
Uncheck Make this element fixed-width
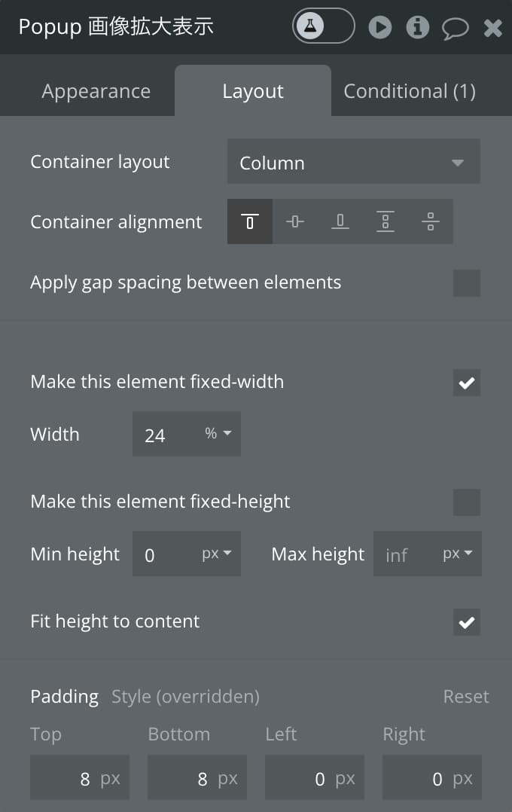click(x=466, y=383)
